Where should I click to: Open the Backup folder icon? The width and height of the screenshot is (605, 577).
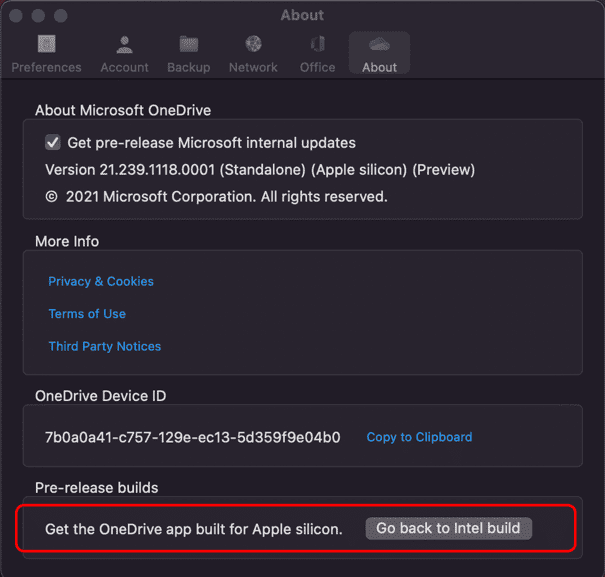click(189, 44)
